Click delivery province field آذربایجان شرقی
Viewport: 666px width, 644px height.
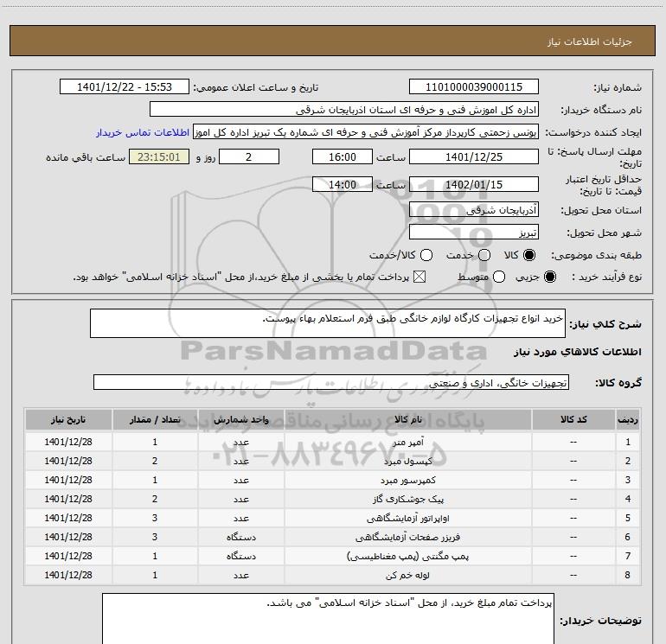click(474, 210)
